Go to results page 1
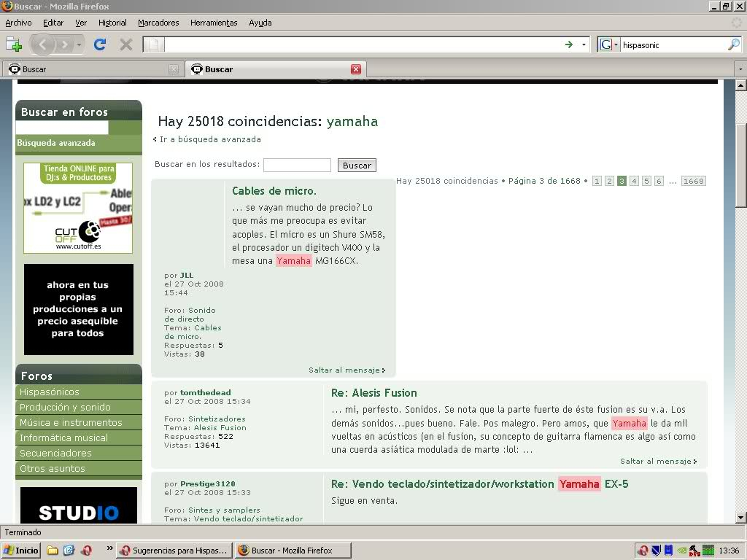747x560 pixels. click(x=597, y=181)
